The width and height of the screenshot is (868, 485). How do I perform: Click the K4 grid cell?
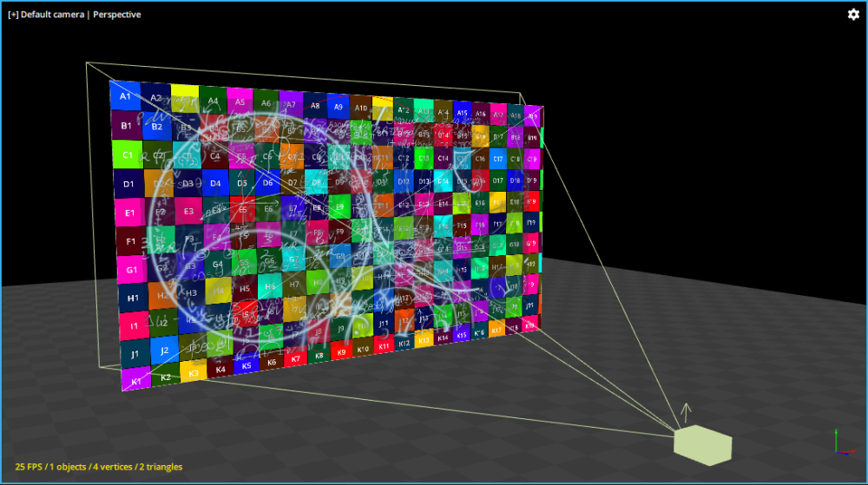(220, 369)
